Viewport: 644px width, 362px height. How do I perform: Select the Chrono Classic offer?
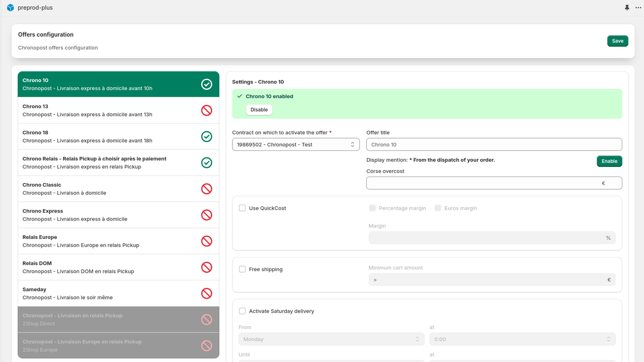tap(118, 189)
